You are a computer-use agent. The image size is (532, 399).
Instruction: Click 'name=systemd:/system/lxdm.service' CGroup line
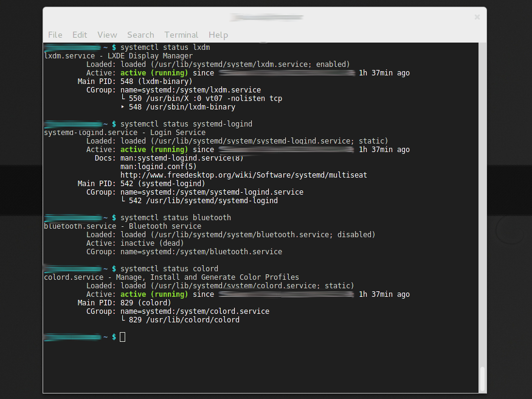click(174, 90)
